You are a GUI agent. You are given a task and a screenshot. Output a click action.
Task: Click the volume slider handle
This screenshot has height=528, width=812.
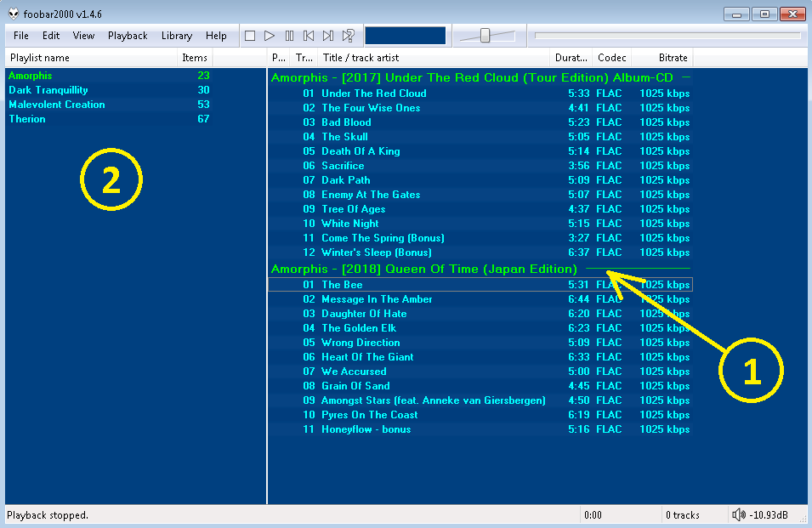(x=485, y=36)
